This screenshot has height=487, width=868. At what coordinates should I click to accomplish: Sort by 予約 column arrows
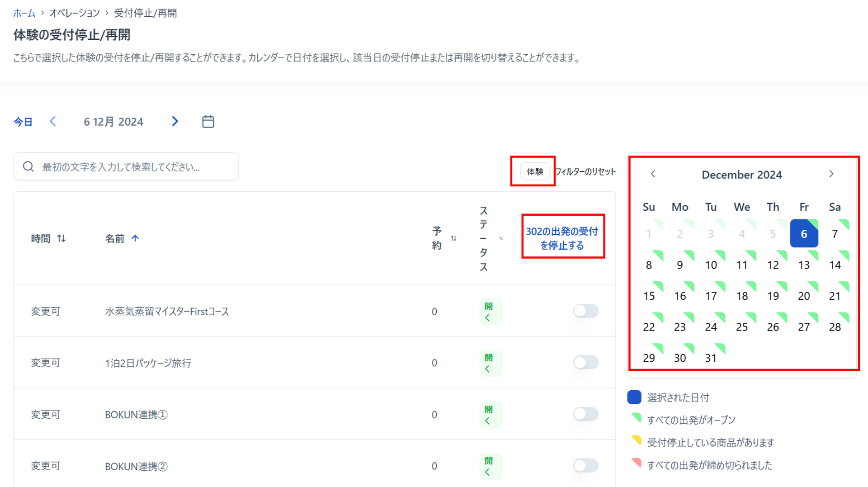point(453,238)
